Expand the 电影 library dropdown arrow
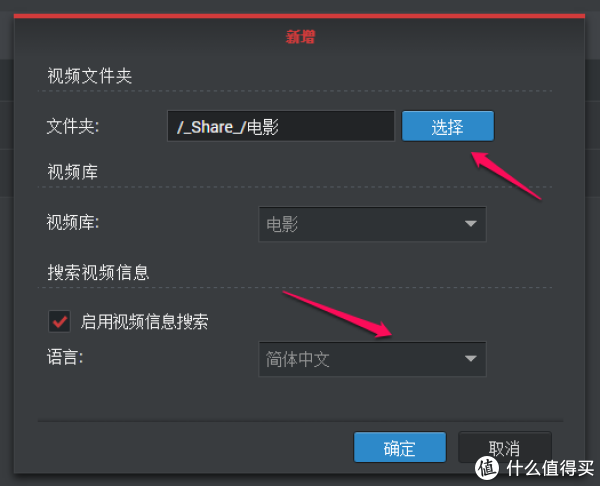Viewport: 600px width, 486px height. [470, 224]
